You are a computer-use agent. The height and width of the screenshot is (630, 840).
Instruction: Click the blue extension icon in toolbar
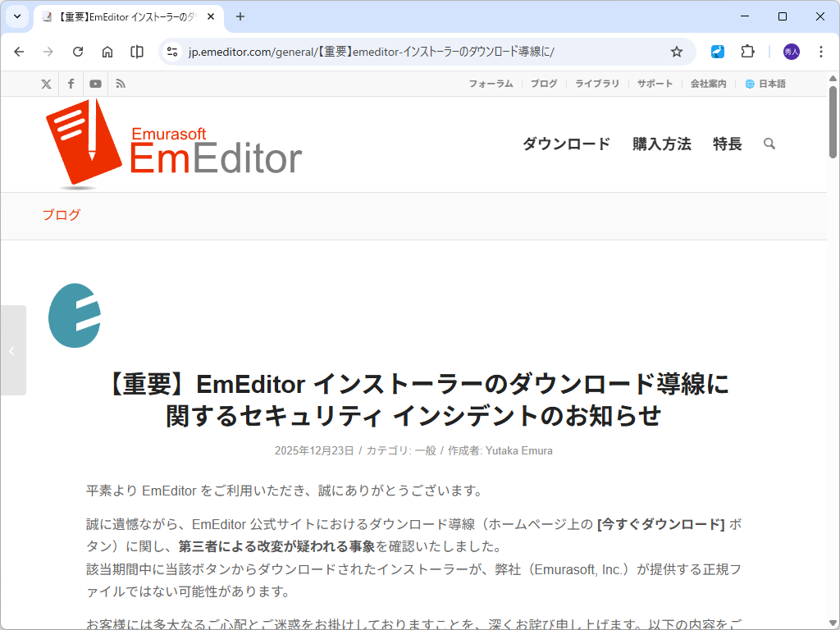(717, 52)
